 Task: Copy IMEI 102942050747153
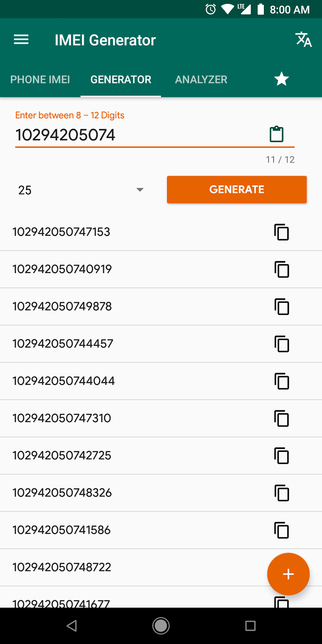[x=281, y=232]
